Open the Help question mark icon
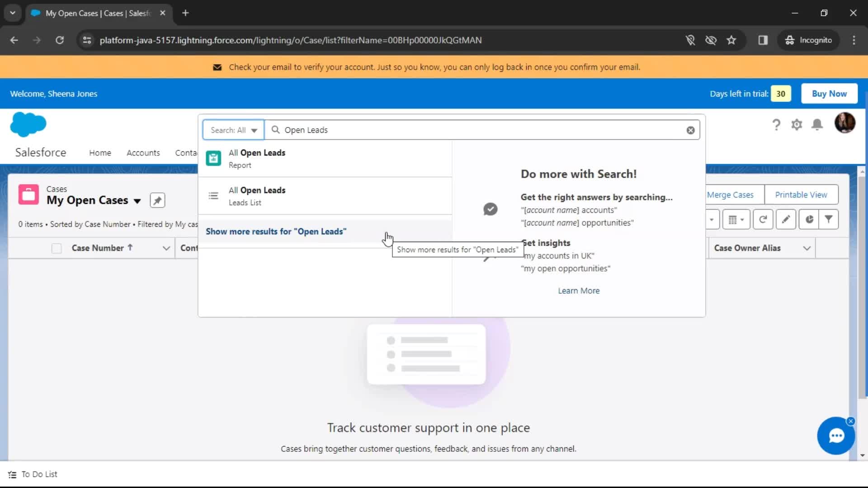868x488 pixels. tap(776, 124)
